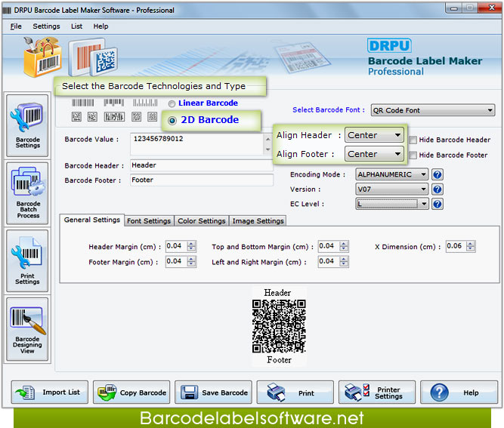Screen dimensions: 504x428
Task: Click the shopping bag barcode logo
Action: click(42, 57)
